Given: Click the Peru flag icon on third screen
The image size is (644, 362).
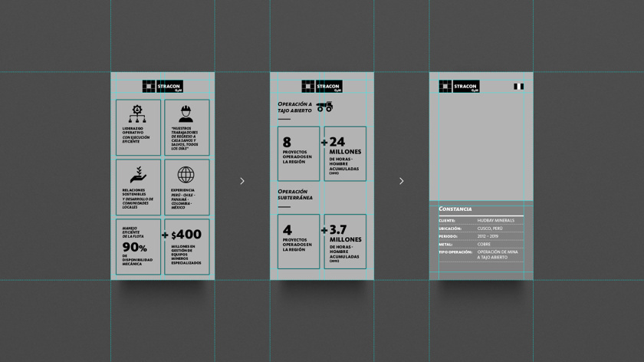Looking at the screenshot, I should (519, 87).
